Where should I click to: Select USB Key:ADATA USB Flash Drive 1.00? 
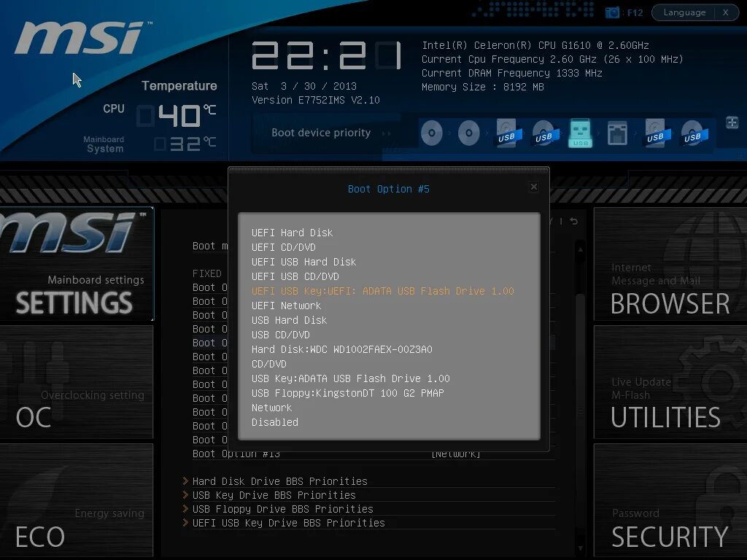(x=351, y=378)
